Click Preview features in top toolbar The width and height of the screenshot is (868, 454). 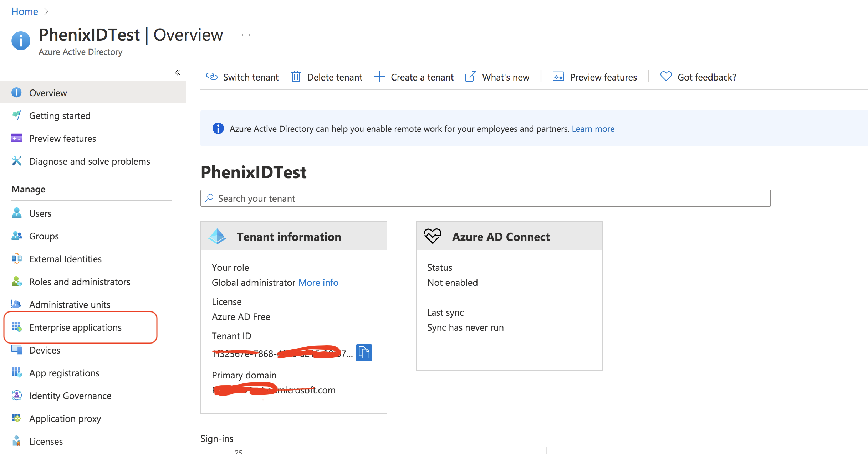pos(603,77)
